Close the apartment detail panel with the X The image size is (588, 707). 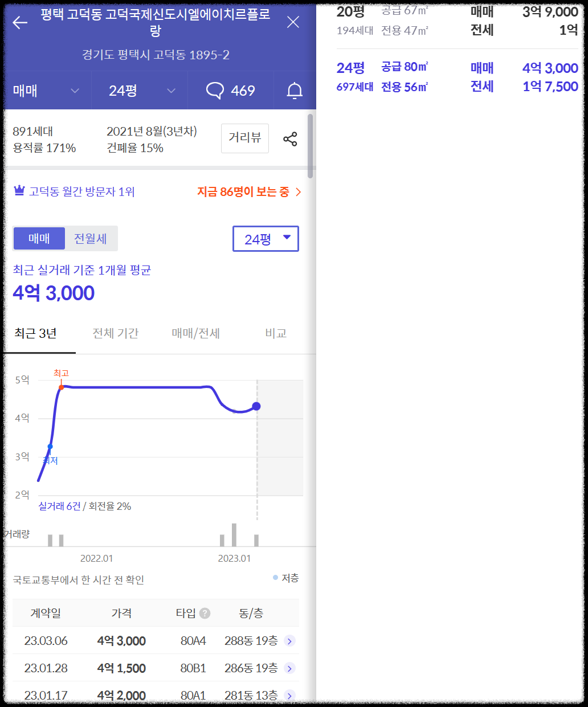(293, 22)
